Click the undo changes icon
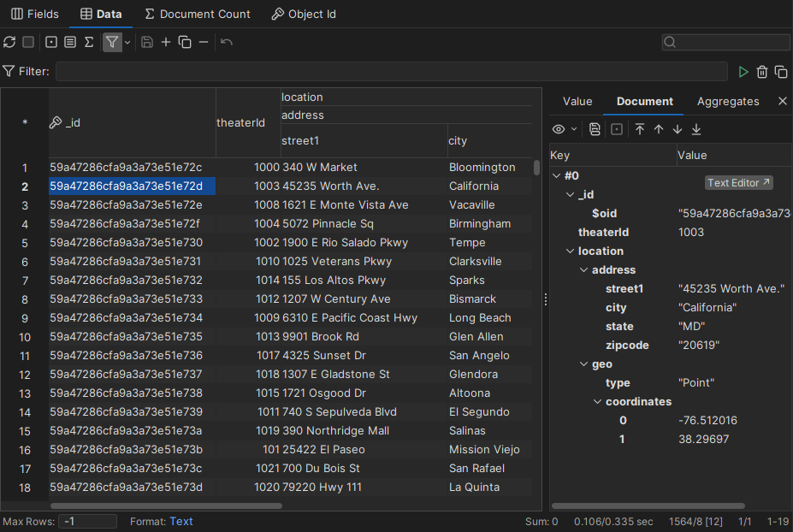Image resolution: width=793 pixels, height=532 pixels. (227, 42)
